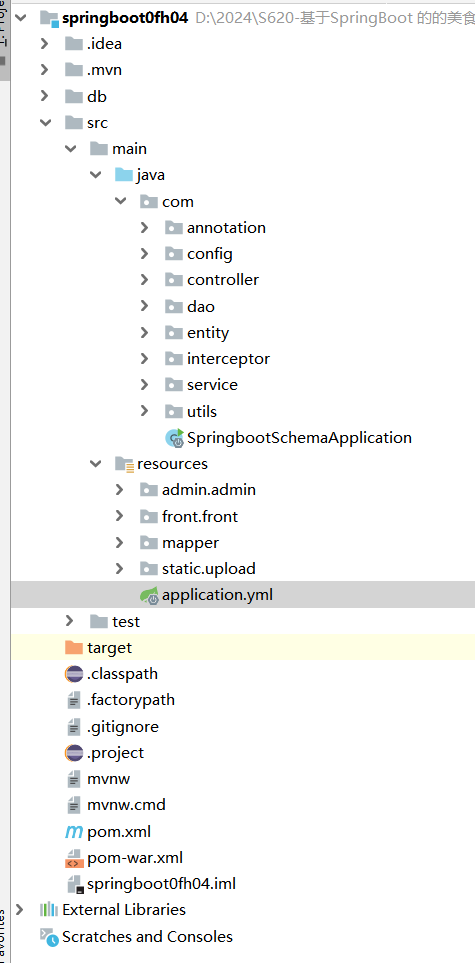The height and width of the screenshot is (963, 475).
Task: Click the pom-war.xml XML file icon
Action: (x=74, y=858)
